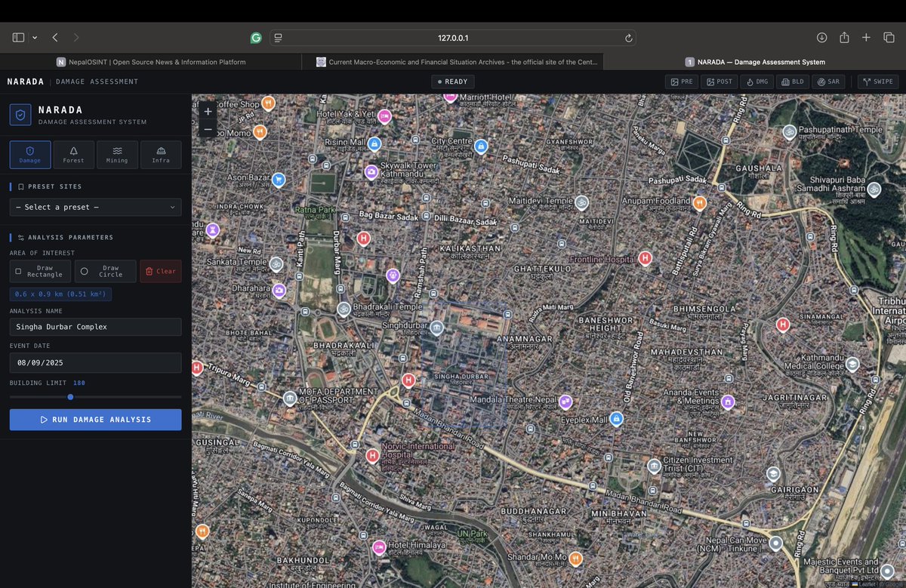906x588 pixels.
Task: Open the Select a preset dropdown
Action: coord(96,207)
